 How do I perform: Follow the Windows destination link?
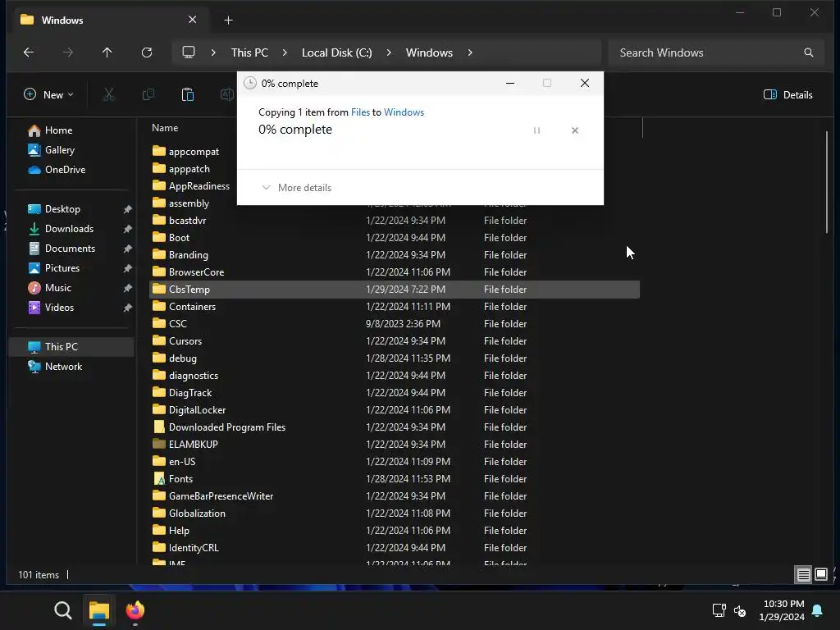[x=404, y=112]
